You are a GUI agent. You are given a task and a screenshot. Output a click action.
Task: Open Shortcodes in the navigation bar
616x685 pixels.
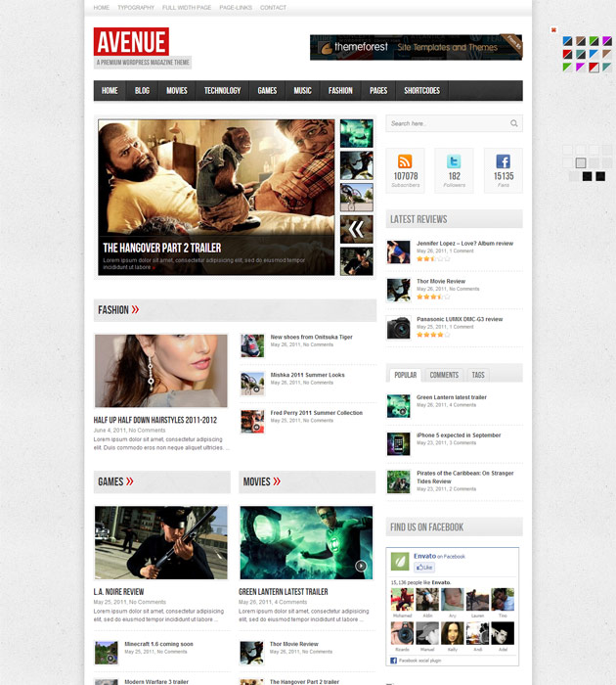pyautogui.click(x=421, y=90)
